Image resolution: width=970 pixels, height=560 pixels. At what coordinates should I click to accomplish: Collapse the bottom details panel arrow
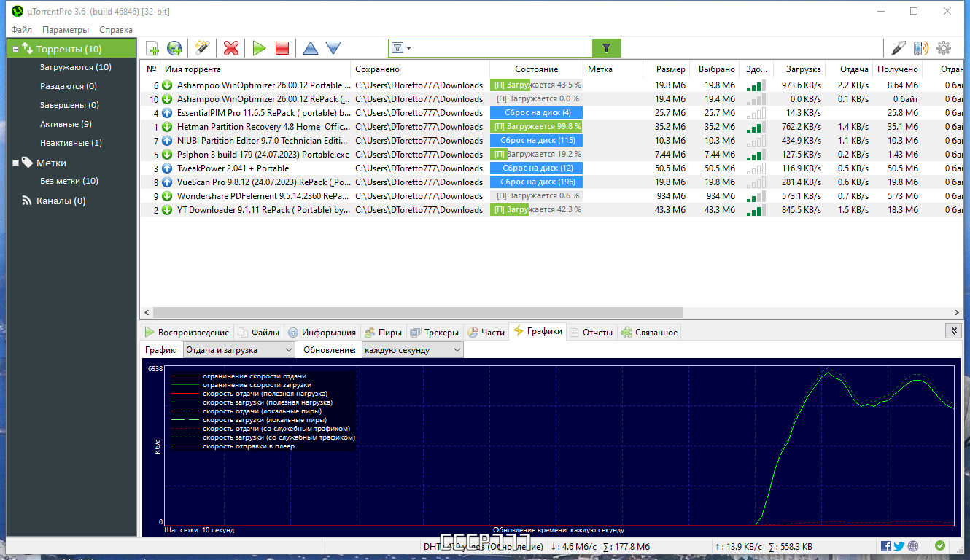pos(953,331)
